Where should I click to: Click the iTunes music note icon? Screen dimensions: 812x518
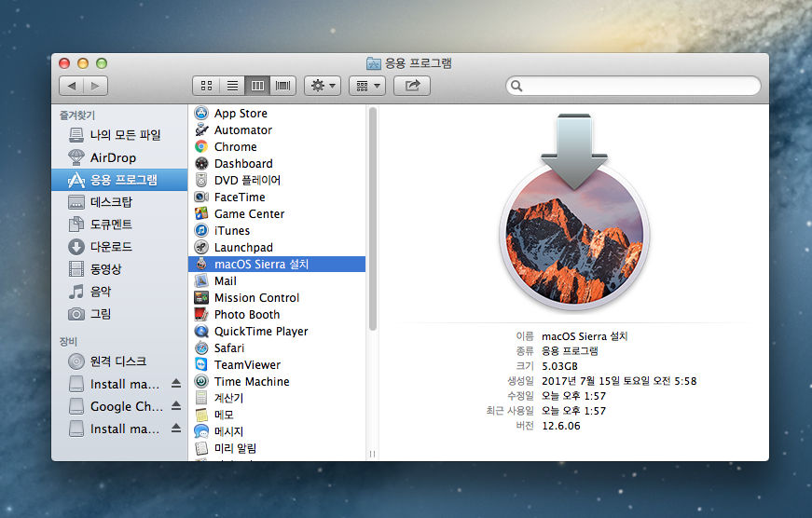[201, 230]
